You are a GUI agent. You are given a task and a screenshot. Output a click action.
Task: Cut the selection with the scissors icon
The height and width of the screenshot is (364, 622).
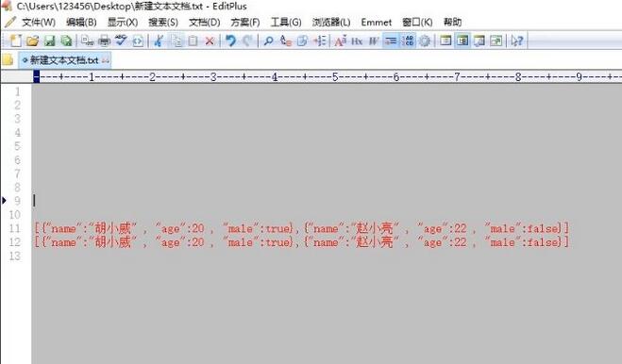point(159,41)
